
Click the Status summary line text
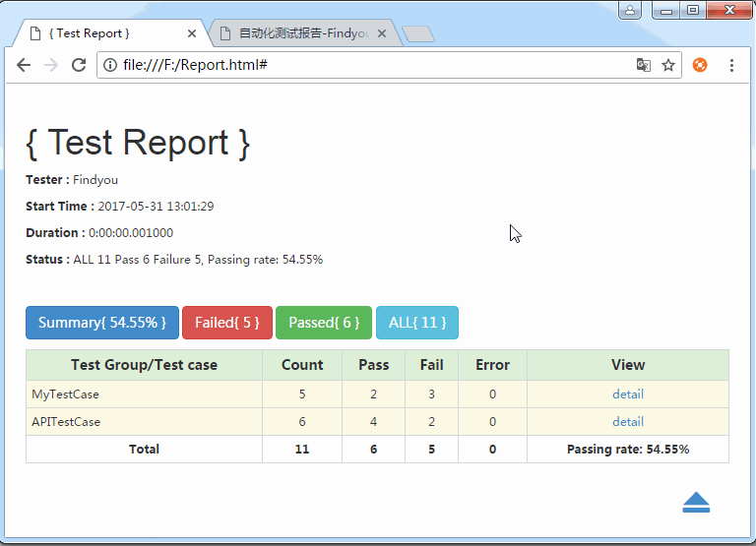[198, 260]
